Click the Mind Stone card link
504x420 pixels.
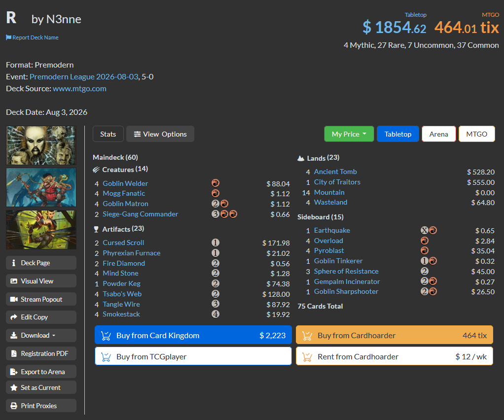120,274
